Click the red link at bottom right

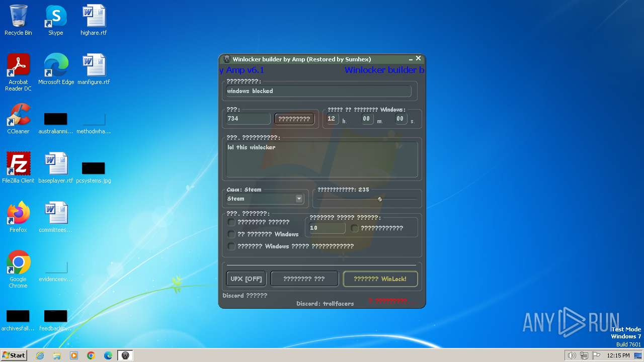coord(392,301)
